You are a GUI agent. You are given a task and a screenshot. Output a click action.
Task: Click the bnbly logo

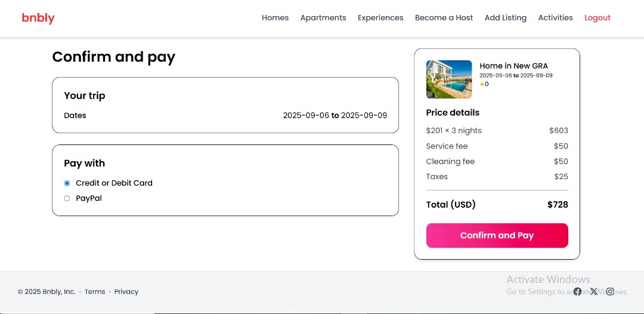tap(38, 18)
